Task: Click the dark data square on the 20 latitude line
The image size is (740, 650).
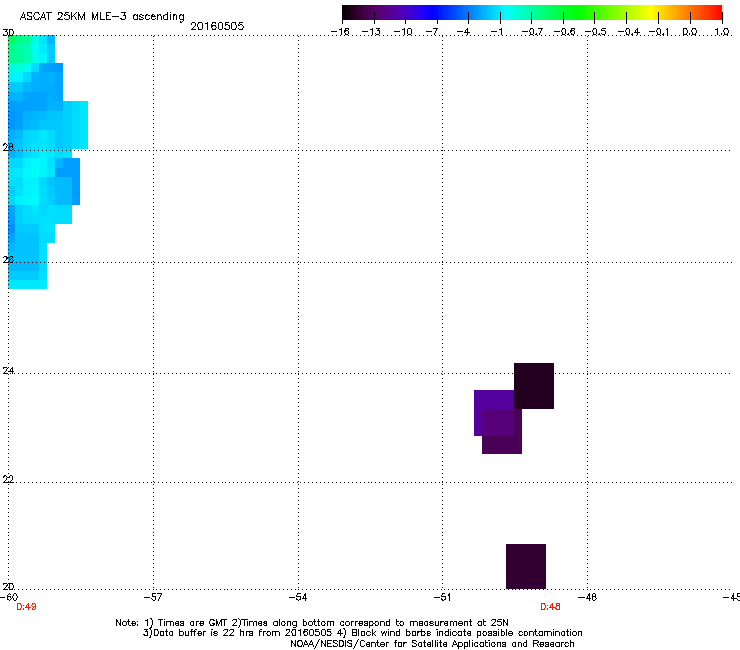Action: point(526,566)
